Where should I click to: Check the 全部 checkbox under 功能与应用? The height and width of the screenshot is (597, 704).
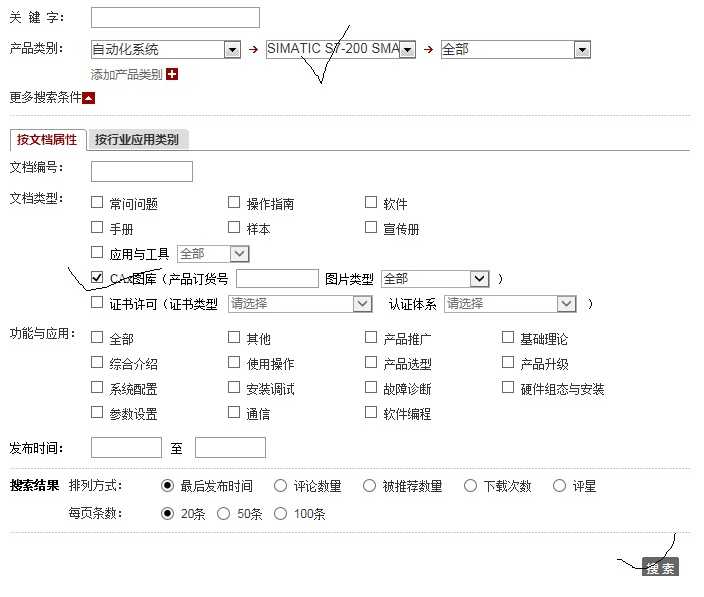click(97, 337)
